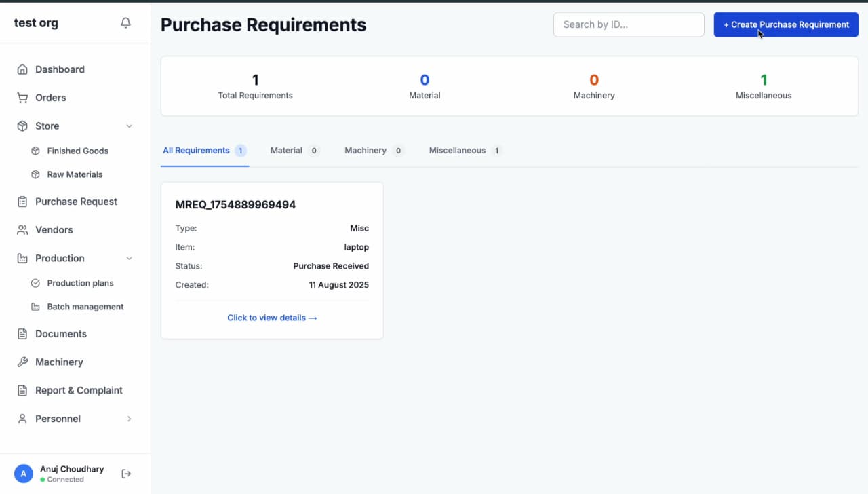Open Batch management under Production

pyautogui.click(x=85, y=307)
